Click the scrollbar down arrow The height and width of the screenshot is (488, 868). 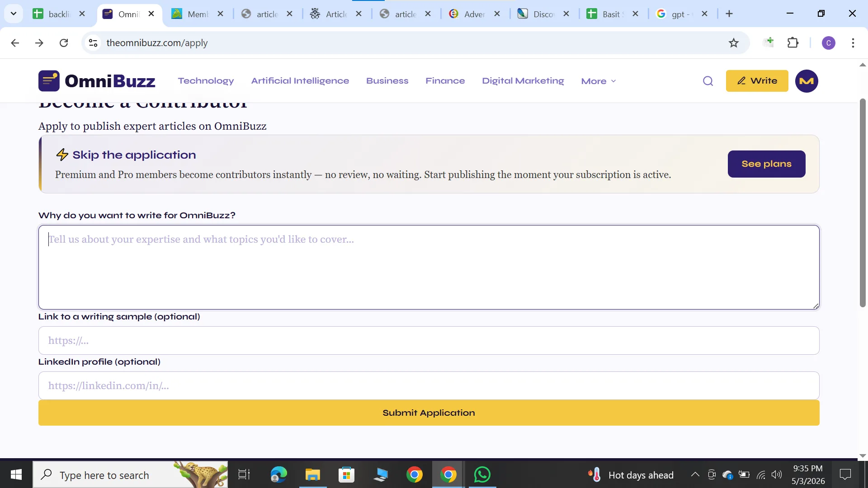pos(863,456)
